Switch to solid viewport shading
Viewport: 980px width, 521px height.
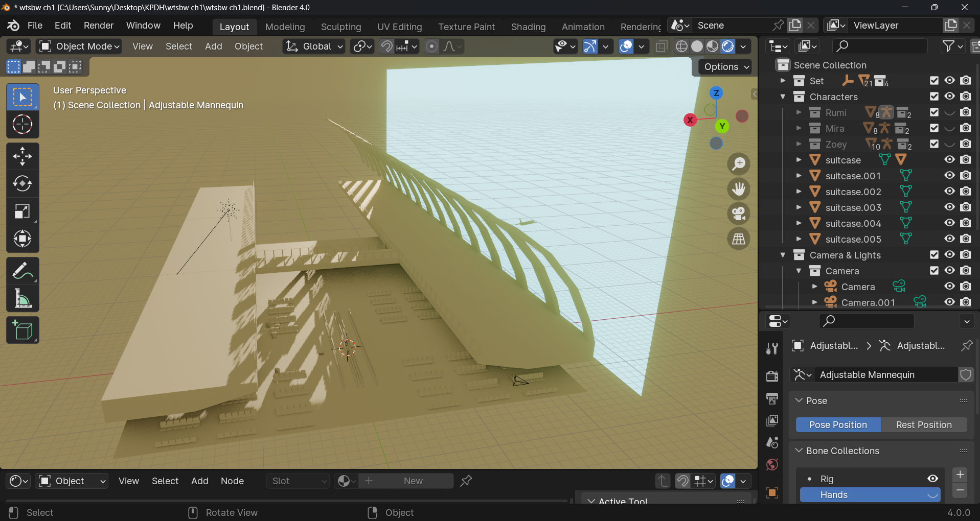(x=697, y=46)
